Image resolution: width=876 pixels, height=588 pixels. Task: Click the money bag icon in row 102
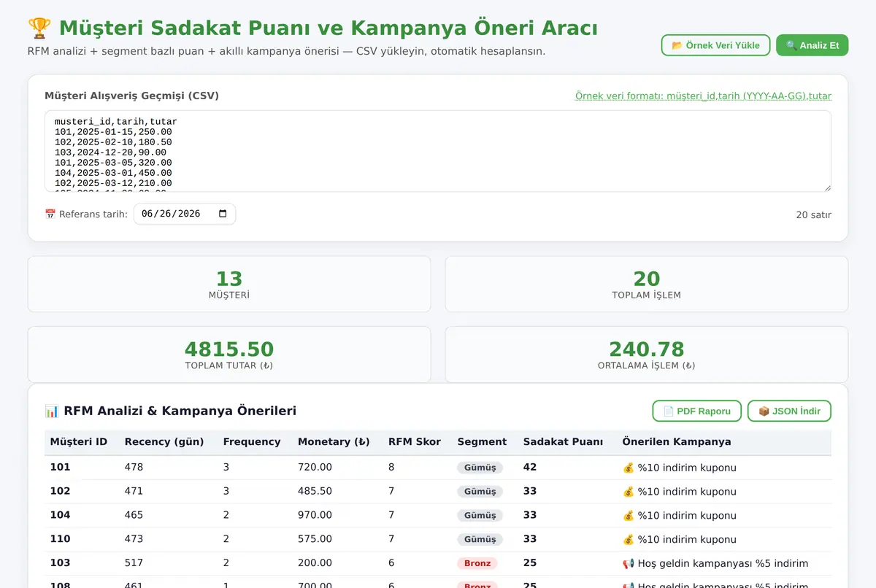pyautogui.click(x=629, y=492)
